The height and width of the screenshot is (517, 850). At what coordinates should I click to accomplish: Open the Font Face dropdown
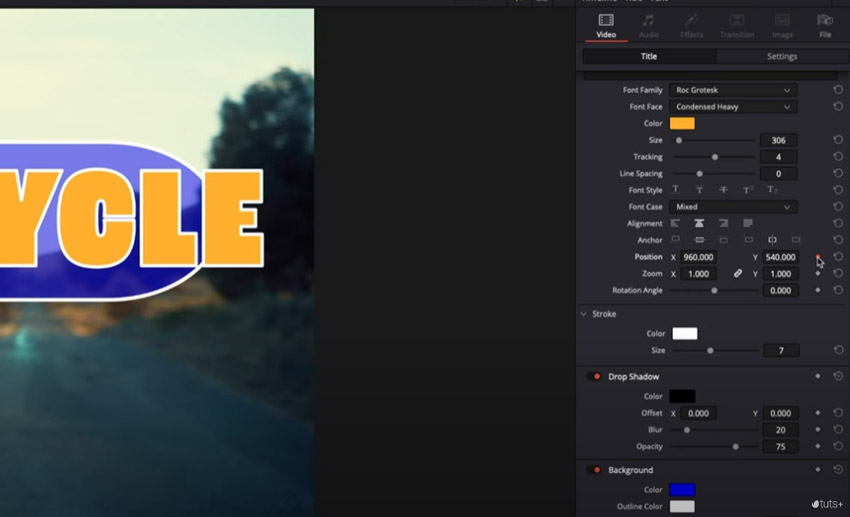pyautogui.click(x=733, y=107)
